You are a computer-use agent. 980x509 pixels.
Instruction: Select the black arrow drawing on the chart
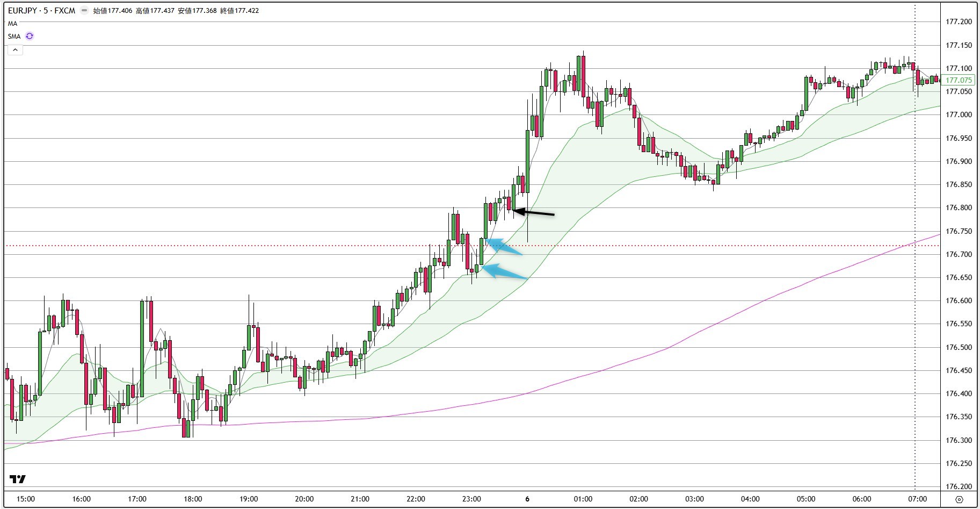point(534,213)
